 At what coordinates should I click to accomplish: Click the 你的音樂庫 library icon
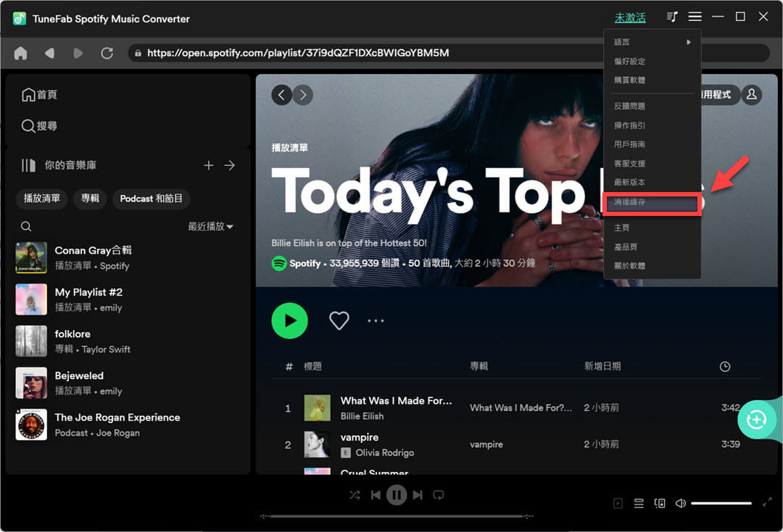(x=28, y=165)
